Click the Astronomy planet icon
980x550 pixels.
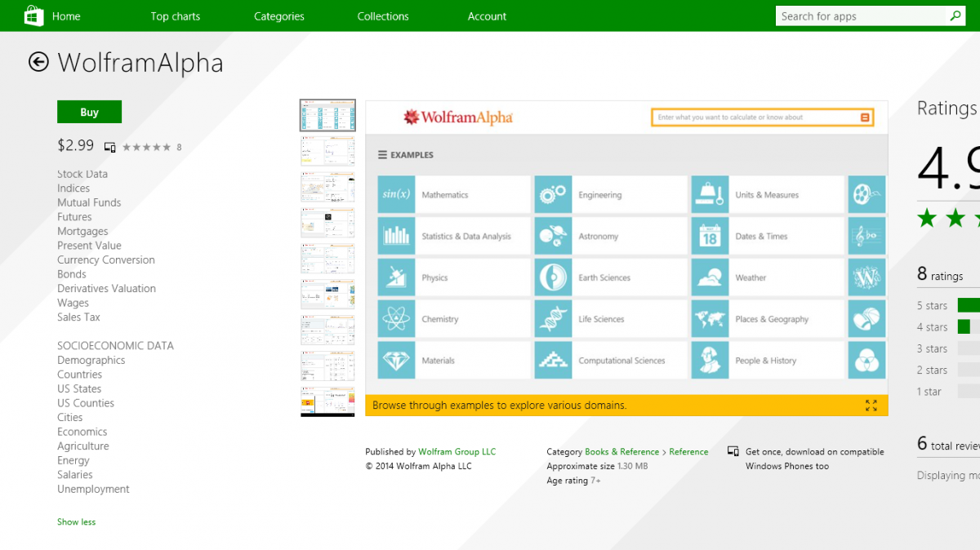point(553,236)
